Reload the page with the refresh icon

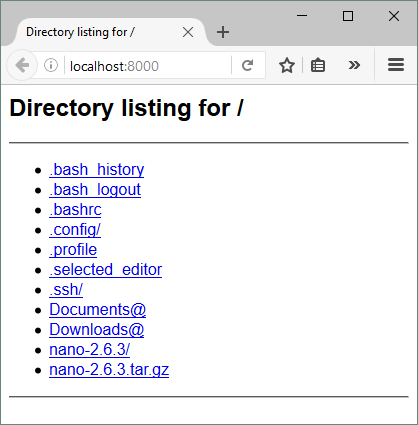pyautogui.click(x=248, y=65)
